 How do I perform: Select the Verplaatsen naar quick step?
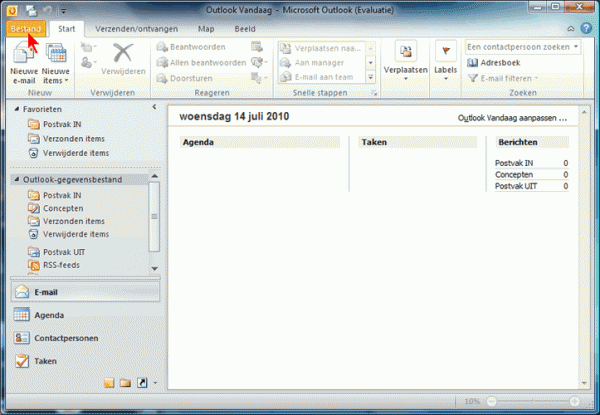321,49
